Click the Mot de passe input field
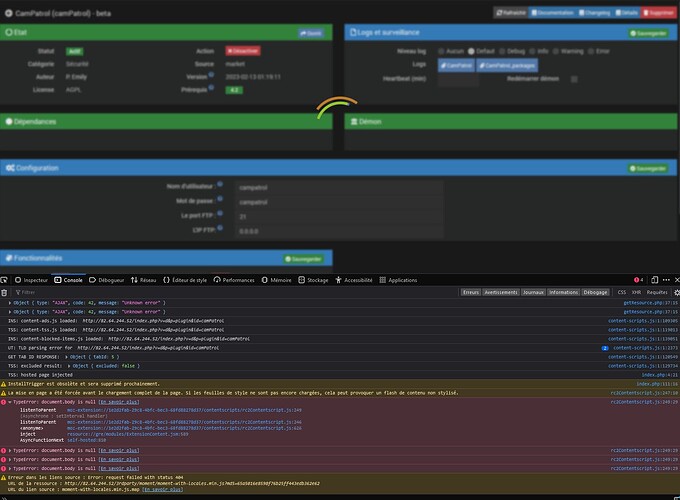Image resolution: width=680 pixels, height=500 pixels. 340,202
